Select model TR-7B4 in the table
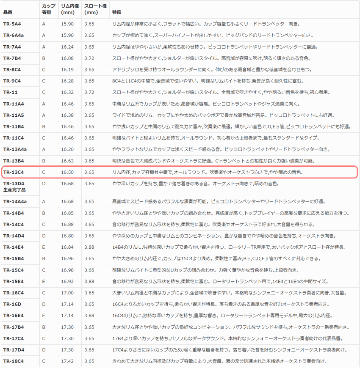This screenshot has height=368, width=360. click(x=12, y=58)
